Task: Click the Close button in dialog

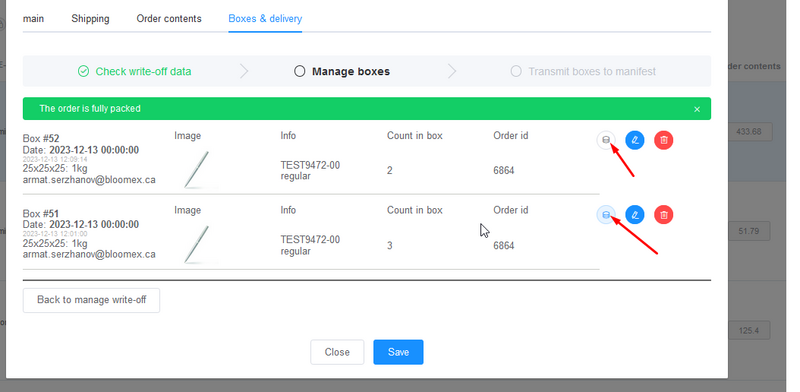Action: (x=337, y=352)
